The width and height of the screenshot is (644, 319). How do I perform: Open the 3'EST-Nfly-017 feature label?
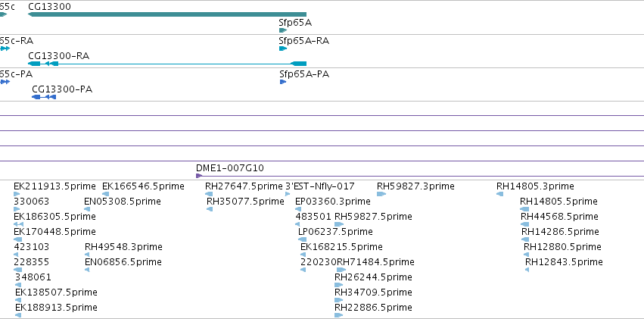[320, 186]
